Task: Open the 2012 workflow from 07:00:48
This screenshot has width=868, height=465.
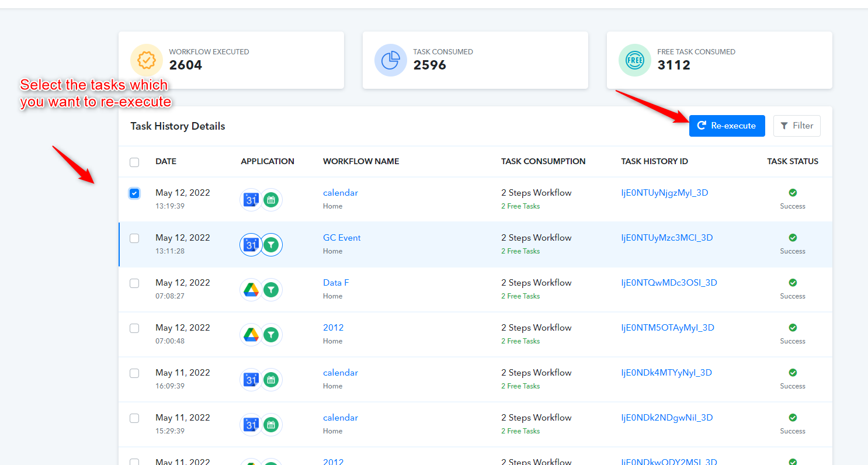Action: (334, 328)
